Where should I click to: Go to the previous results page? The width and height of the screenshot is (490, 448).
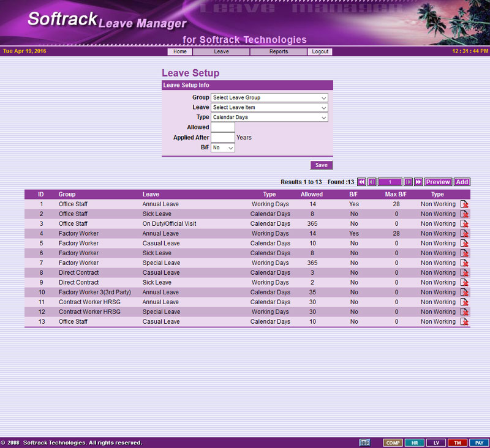pyautogui.click(x=372, y=182)
